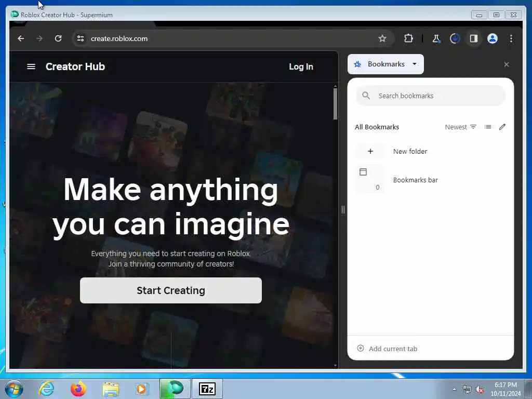Open the Extensions puzzle icon
Image resolution: width=532 pixels, height=399 pixels.
408,38
